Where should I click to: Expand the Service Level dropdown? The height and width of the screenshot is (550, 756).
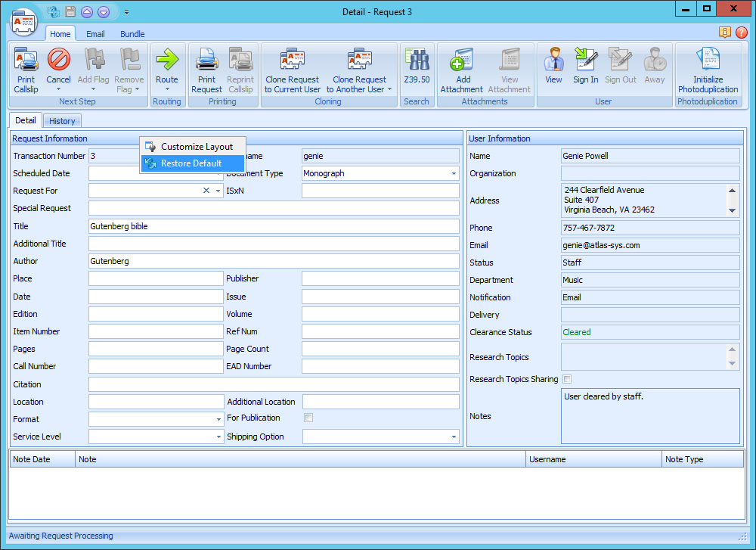coord(218,437)
